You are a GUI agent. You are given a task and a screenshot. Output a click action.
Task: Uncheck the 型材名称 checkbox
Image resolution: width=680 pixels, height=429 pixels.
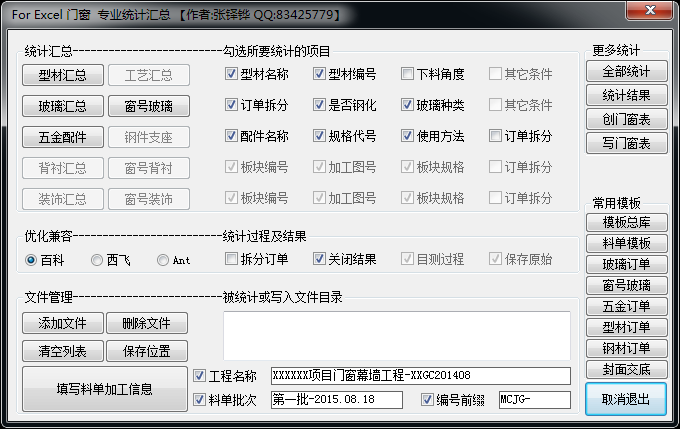[x=232, y=74]
